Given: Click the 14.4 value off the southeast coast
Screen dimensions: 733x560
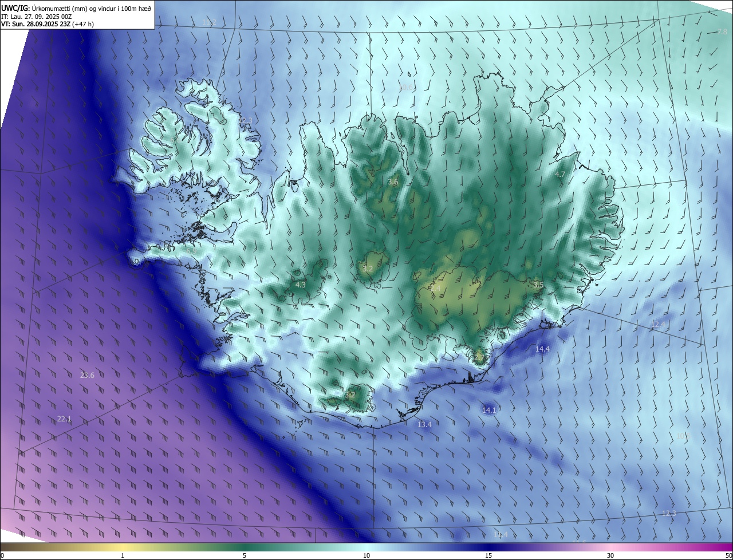Looking at the screenshot, I should (542, 349).
